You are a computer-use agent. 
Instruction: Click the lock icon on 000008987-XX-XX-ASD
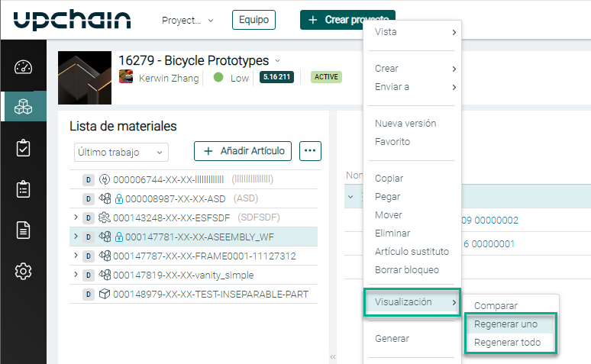119,199
